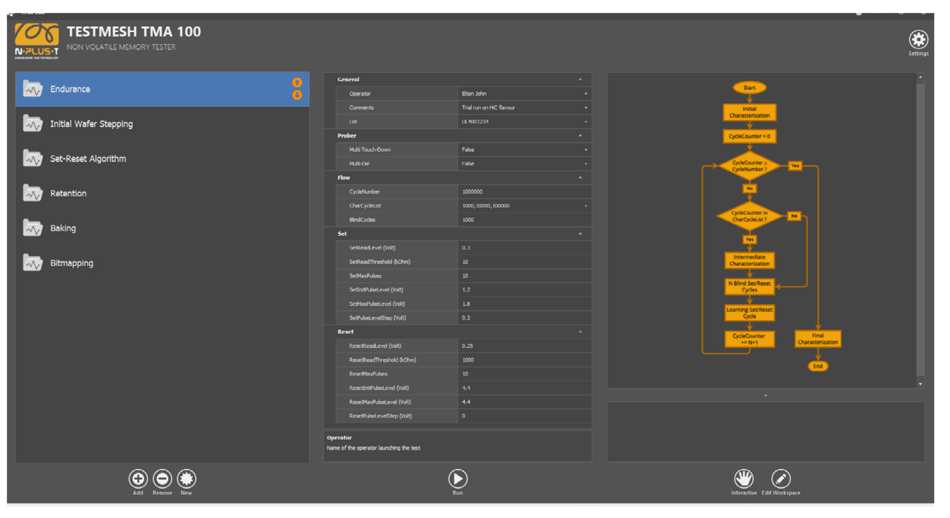Open the Settings gear icon
This screenshot has width=950, height=518.
point(918,39)
